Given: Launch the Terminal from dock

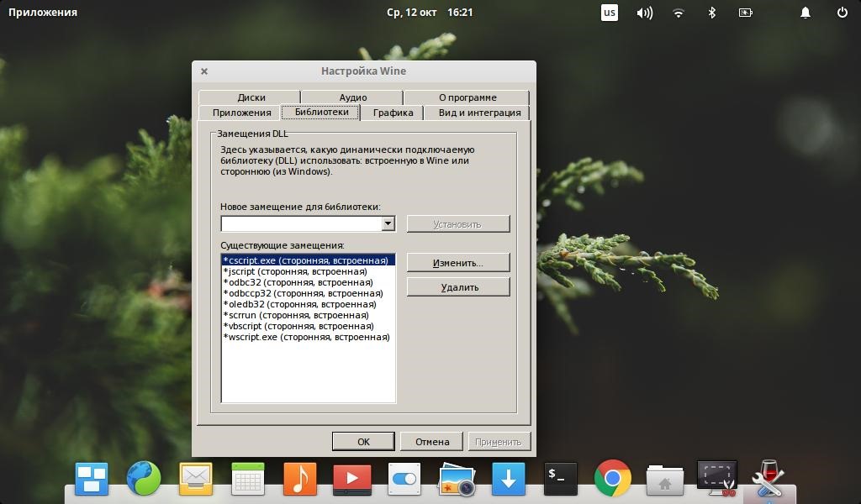Looking at the screenshot, I should [561, 479].
